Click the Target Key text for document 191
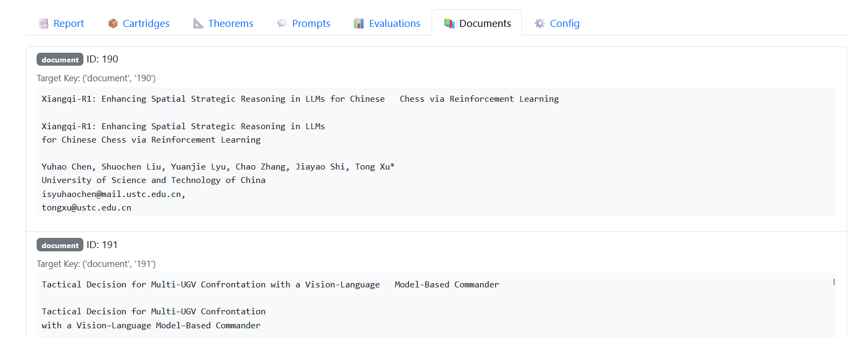 pos(96,264)
